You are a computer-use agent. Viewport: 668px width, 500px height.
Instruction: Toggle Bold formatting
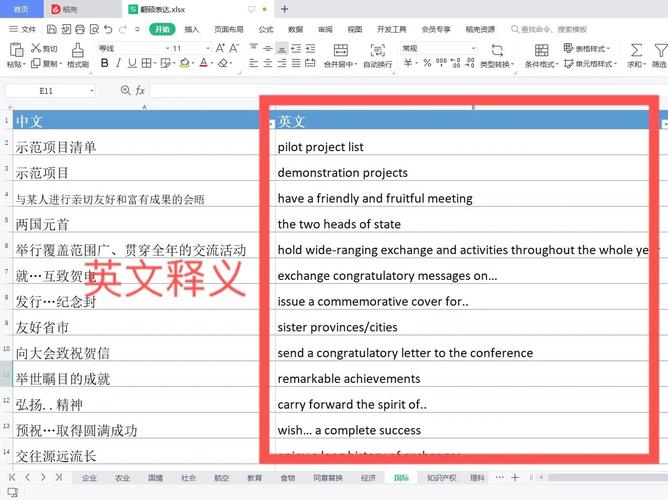104,63
